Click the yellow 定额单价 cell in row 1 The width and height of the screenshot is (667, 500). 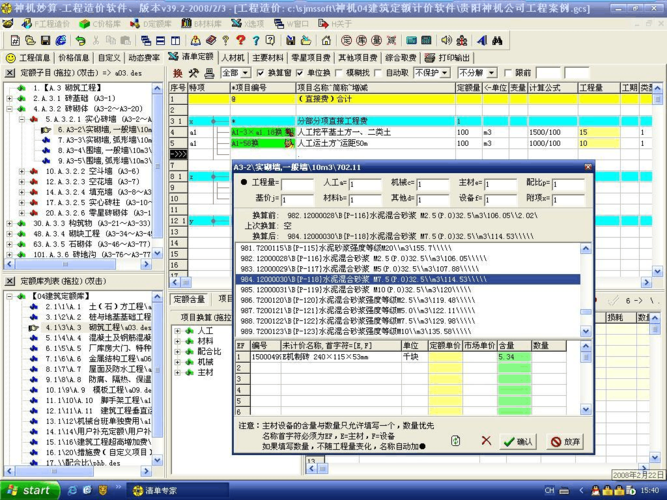tap(445, 357)
